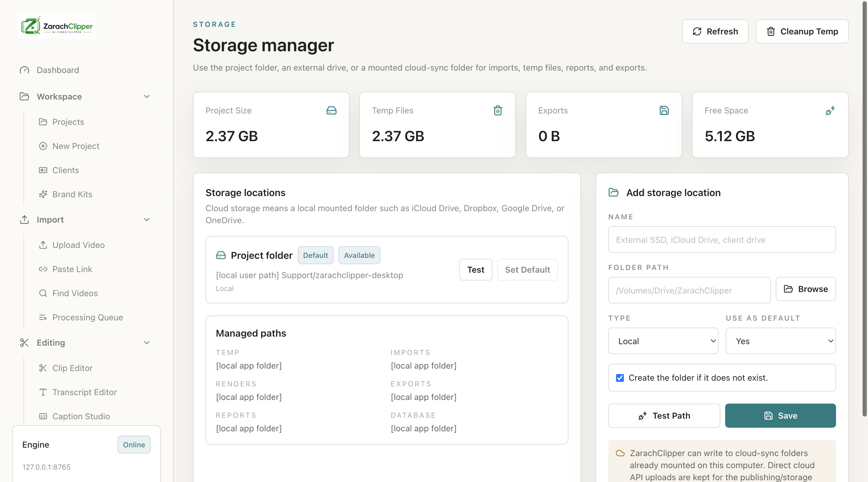Save the new storage location

click(x=780, y=416)
